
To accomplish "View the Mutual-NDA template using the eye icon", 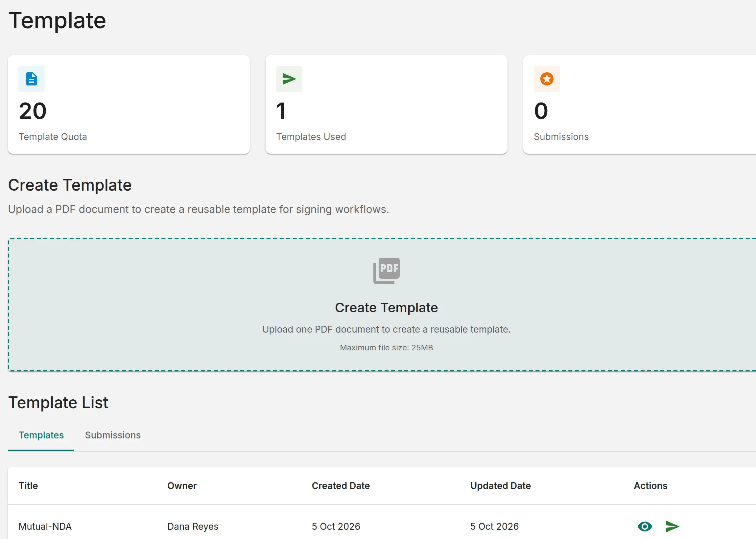I will point(645,526).
